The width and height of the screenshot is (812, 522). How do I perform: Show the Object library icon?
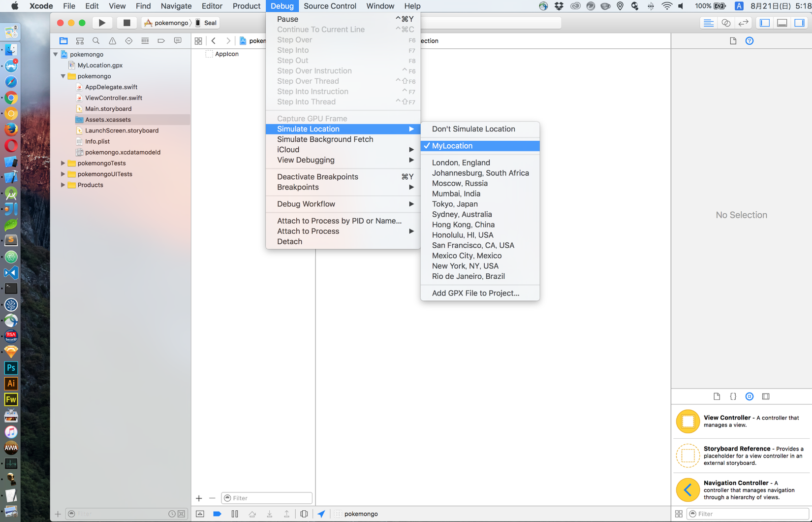pyautogui.click(x=750, y=396)
